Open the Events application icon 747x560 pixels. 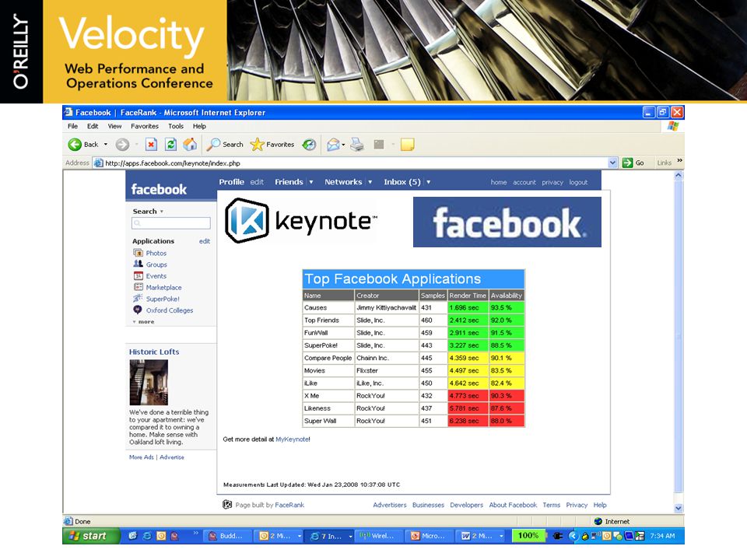tap(139, 275)
